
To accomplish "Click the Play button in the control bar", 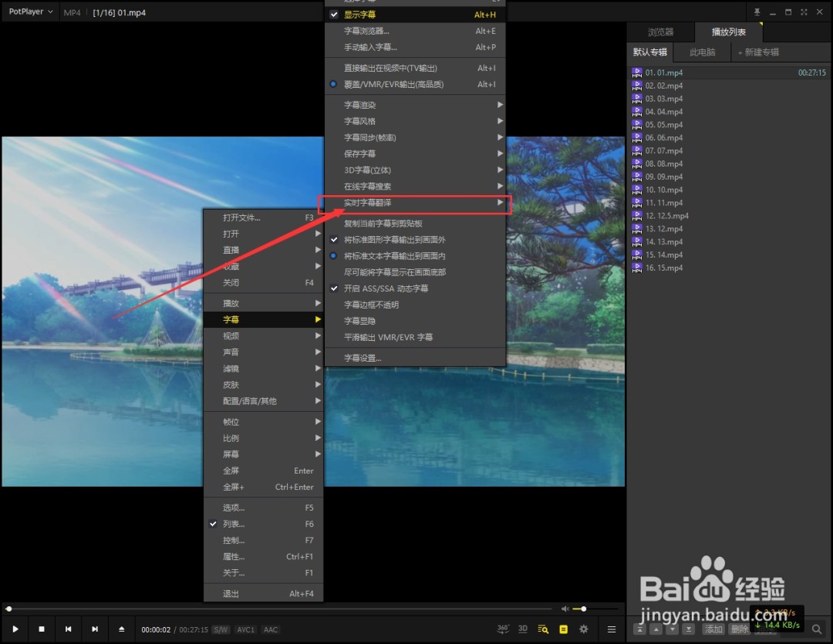I will point(15,629).
